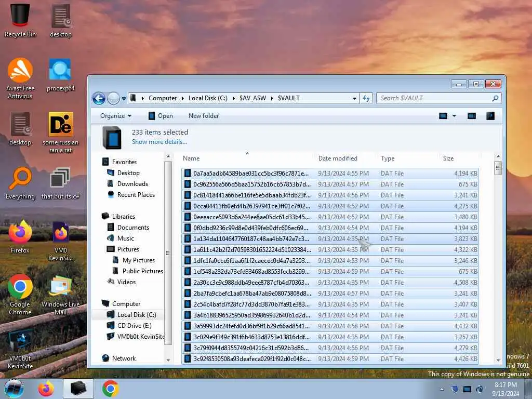The width and height of the screenshot is (532, 399).
Task: Click the Chrome taskbar icon
Action: 110,389
